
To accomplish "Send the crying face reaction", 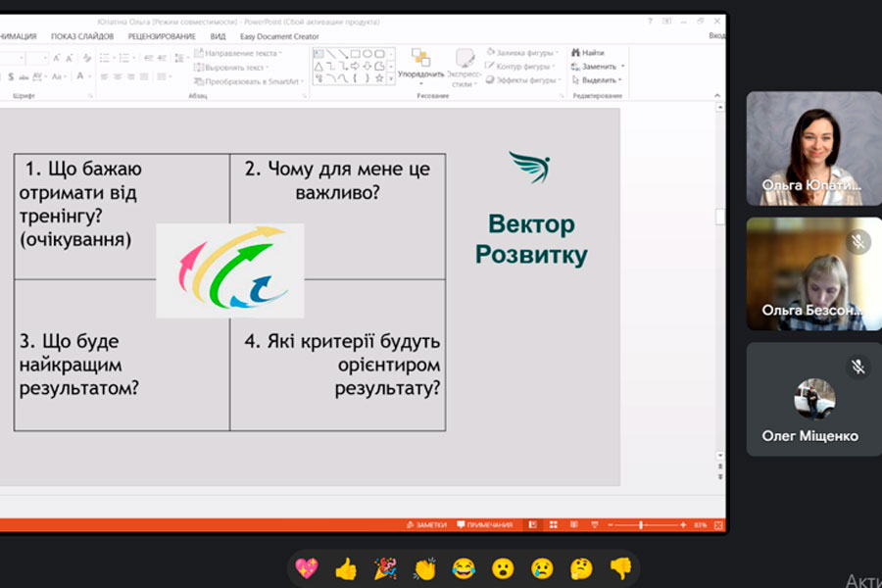I will 542,568.
